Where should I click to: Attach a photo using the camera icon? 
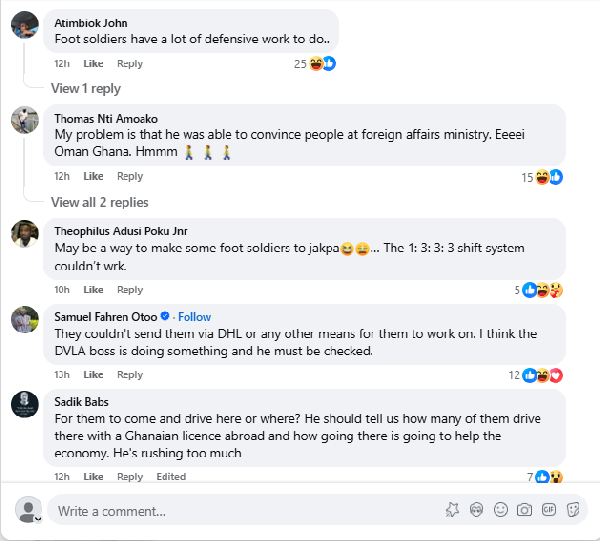[x=525, y=510]
